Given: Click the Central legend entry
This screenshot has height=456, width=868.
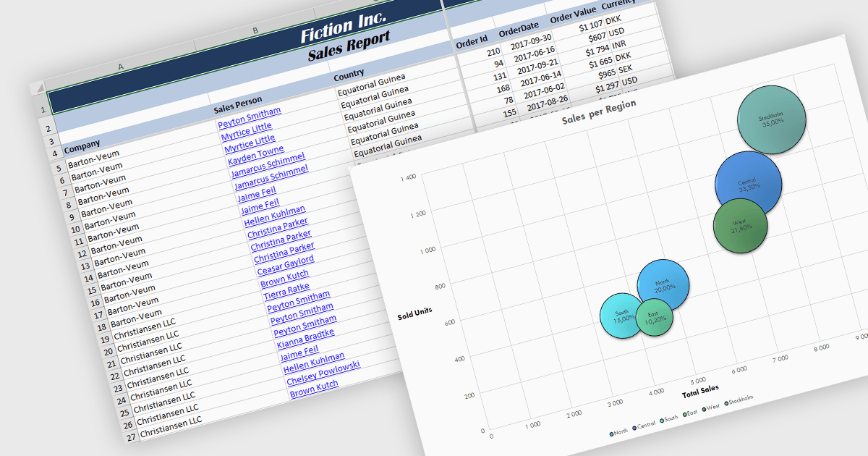Looking at the screenshot, I should (643, 426).
